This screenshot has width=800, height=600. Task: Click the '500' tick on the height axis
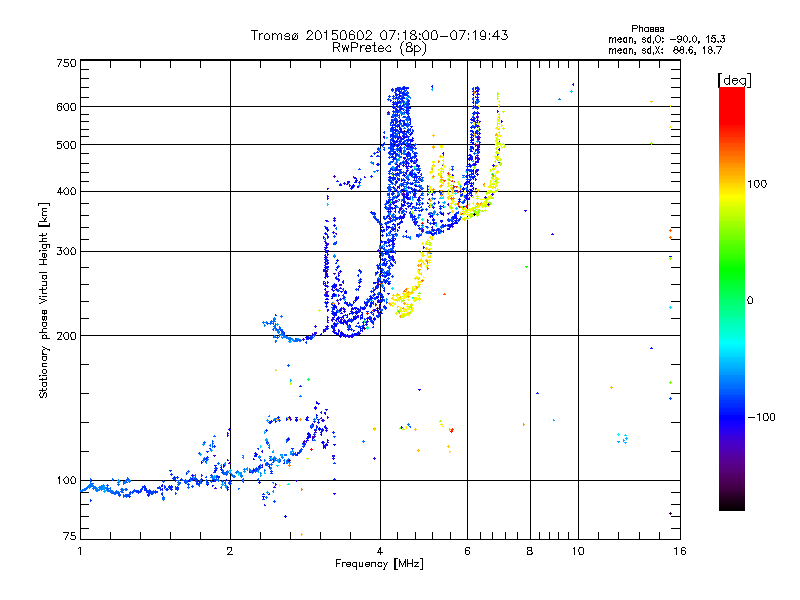click(66, 145)
